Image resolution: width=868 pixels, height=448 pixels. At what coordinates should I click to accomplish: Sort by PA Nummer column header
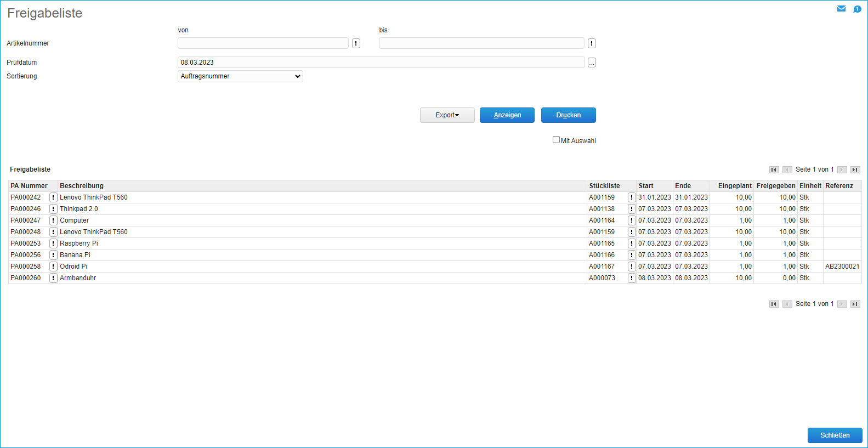tap(29, 186)
